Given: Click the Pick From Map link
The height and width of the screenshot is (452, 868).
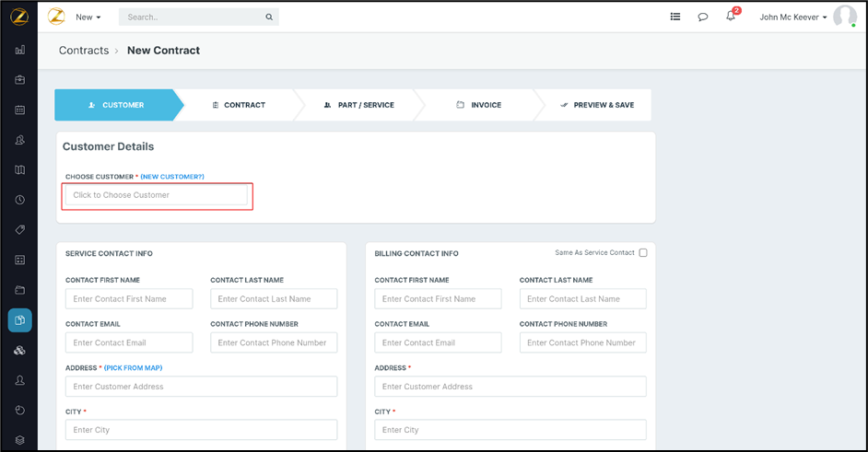Looking at the screenshot, I should (x=133, y=368).
